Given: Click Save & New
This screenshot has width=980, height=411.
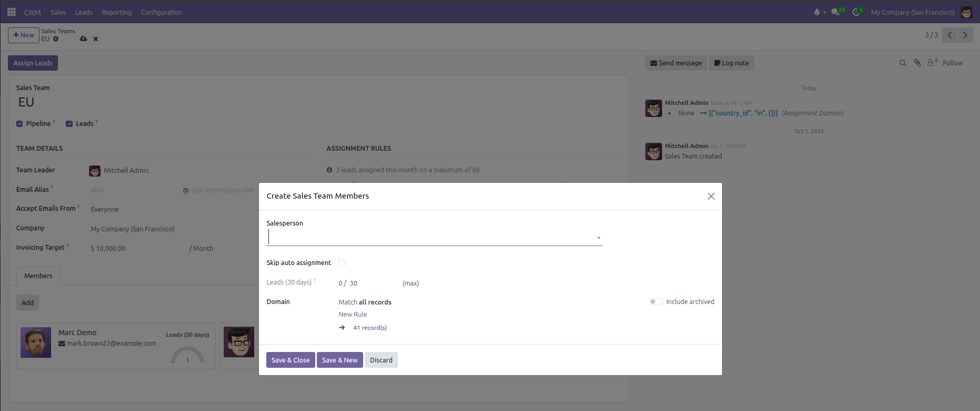Looking at the screenshot, I should point(340,360).
